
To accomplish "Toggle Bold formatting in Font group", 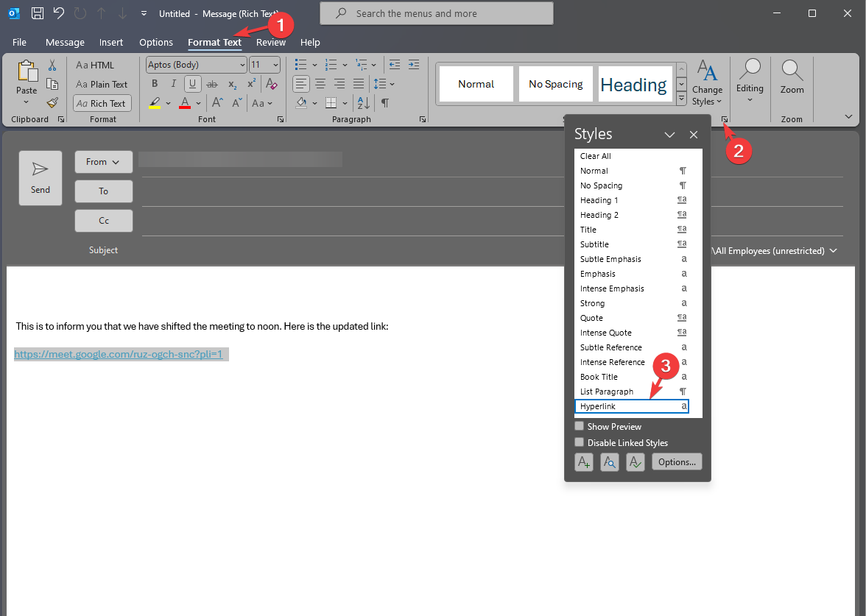I will [155, 84].
